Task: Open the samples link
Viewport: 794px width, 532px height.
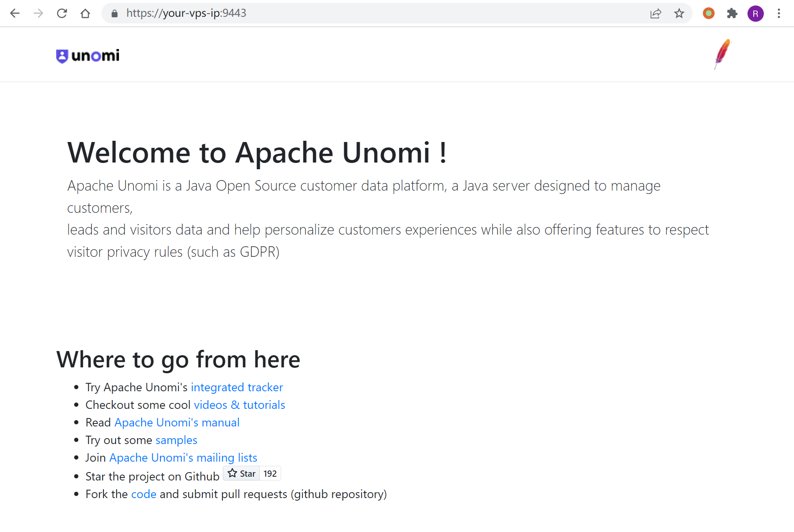Action: click(x=176, y=440)
